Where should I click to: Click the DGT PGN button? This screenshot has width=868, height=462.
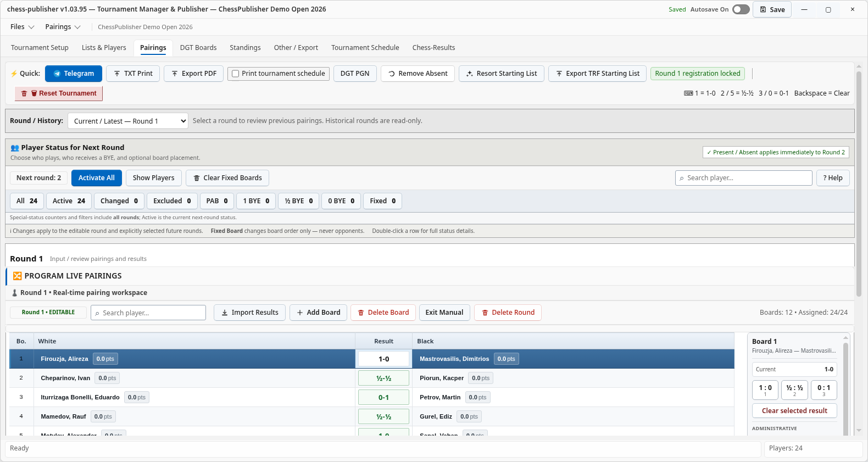point(355,74)
